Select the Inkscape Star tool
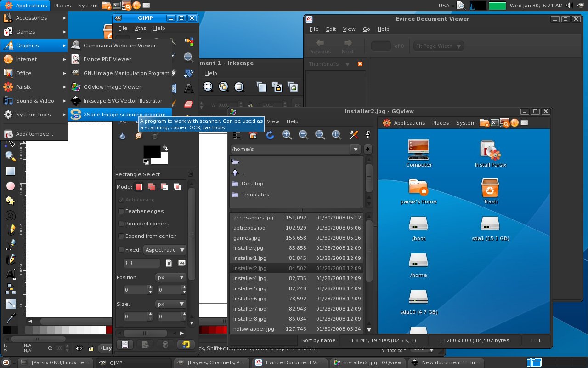The height and width of the screenshot is (368, 588). coord(10,201)
